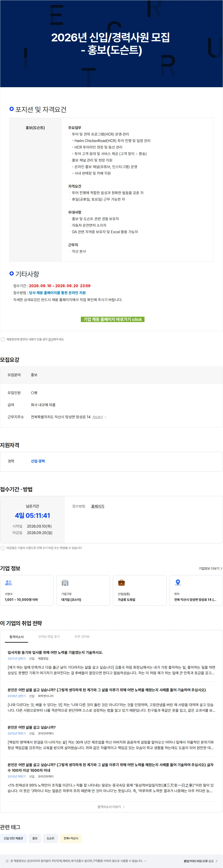Click the chevron next to '지도보기'
Viewport: 223px width, 868px height.
point(105,417)
